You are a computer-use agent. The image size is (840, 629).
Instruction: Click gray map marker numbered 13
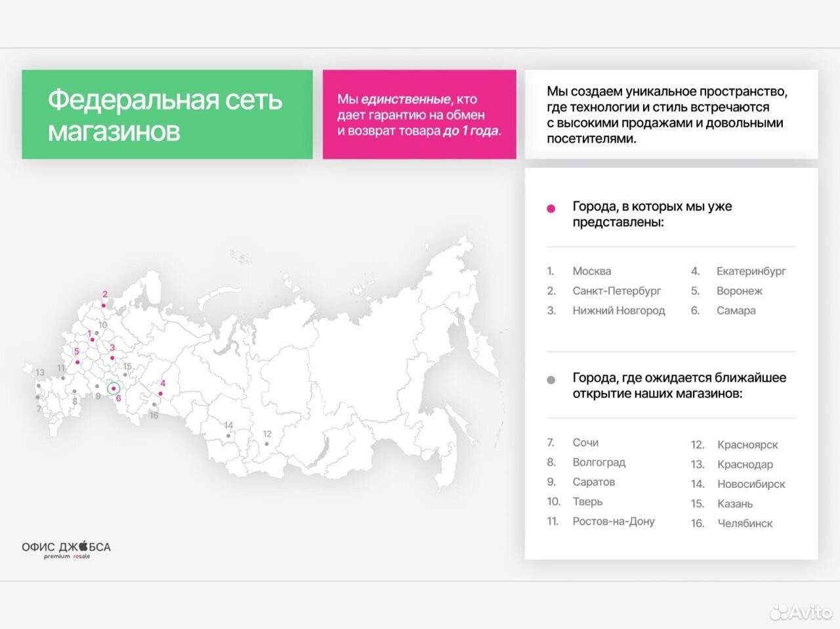click(39, 385)
